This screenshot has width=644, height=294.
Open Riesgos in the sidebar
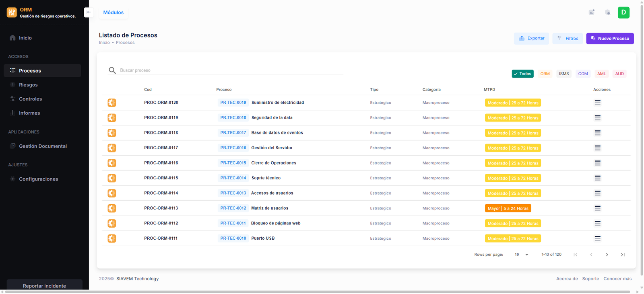click(x=28, y=85)
